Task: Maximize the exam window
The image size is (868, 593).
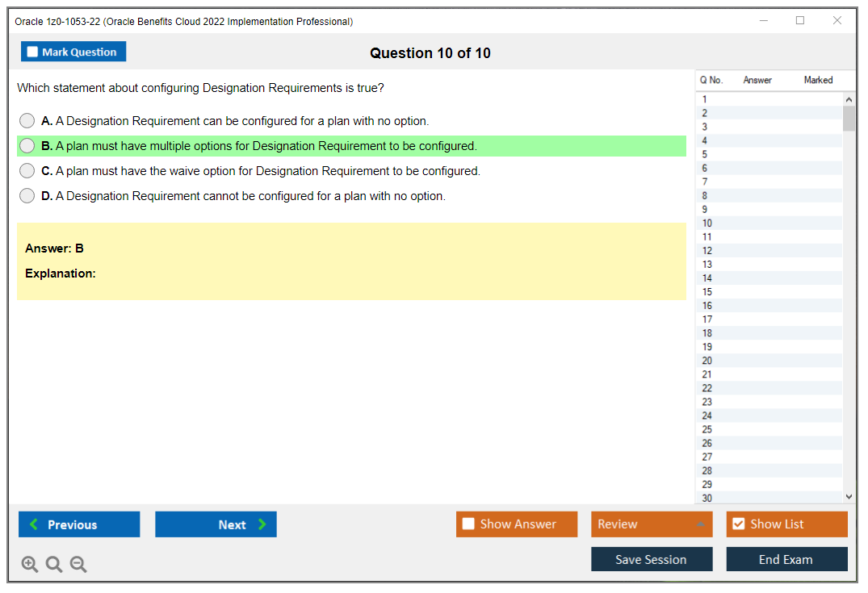Action: point(800,21)
